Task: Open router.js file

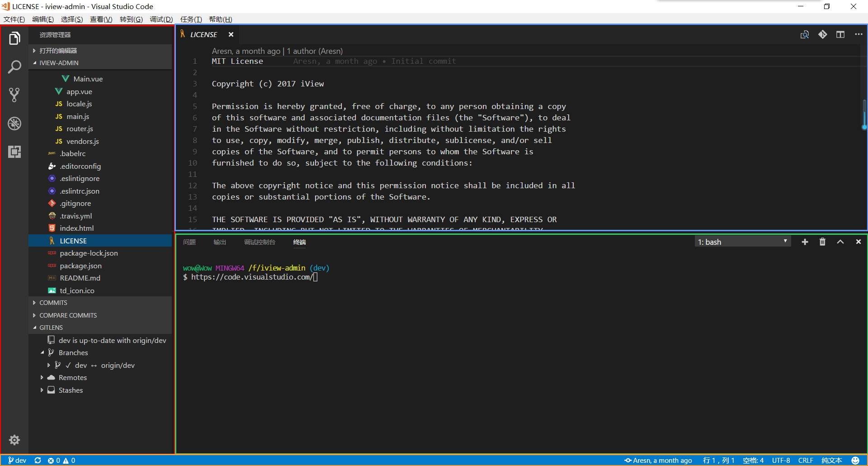Action: pos(100,128)
